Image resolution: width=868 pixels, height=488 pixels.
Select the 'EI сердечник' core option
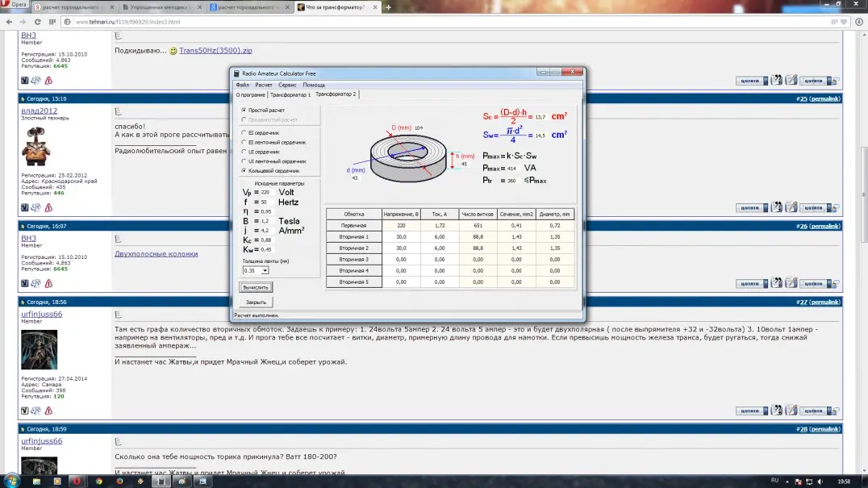(x=244, y=132)
